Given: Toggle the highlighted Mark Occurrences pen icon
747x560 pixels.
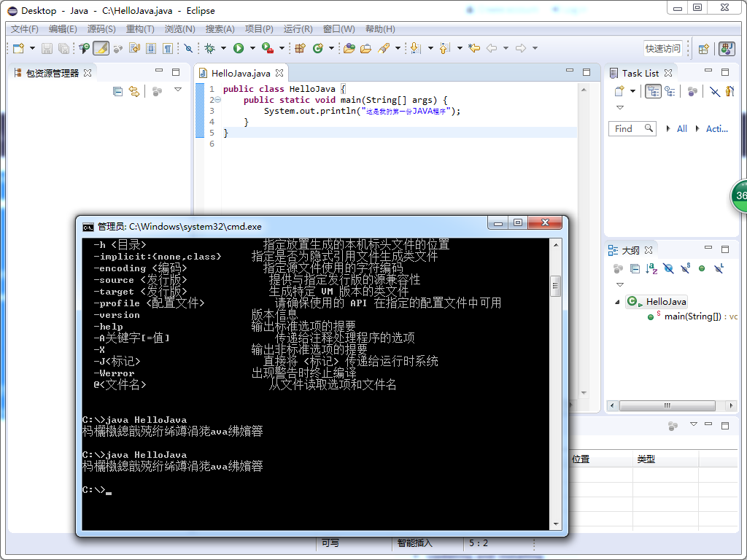Looking at the screenshot, I should point(101,48).
